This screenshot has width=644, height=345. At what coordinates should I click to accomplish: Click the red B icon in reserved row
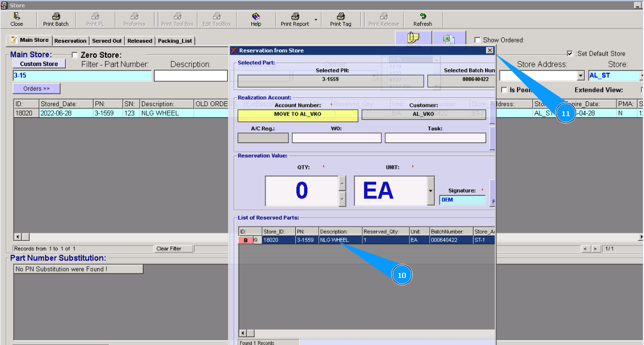tap(245, 240)
